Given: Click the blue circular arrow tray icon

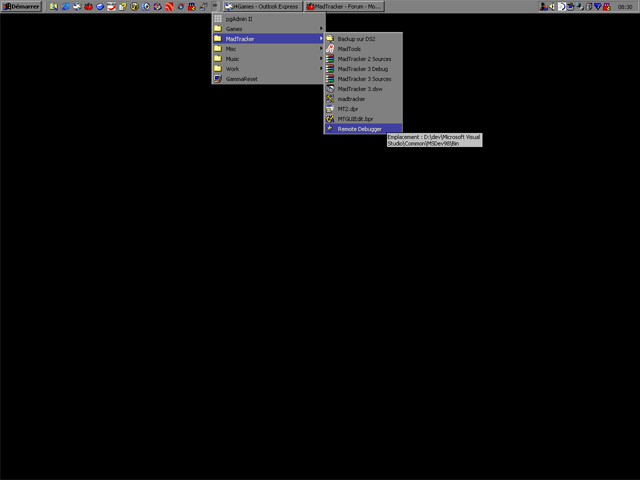Looking at the screenshot, I should [562, 7].
